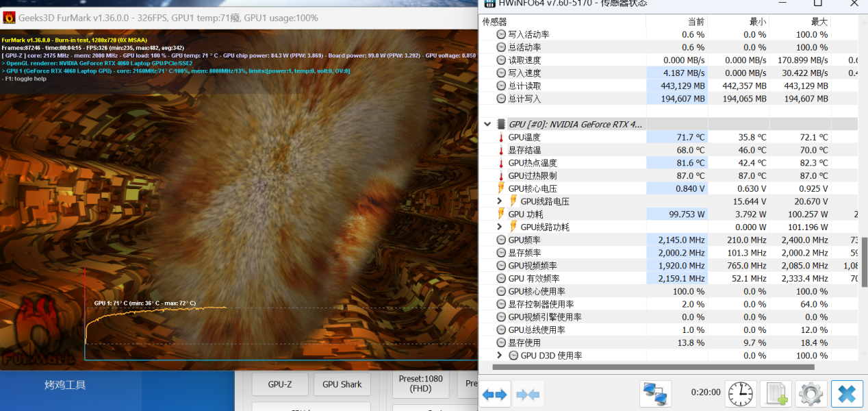
Task: Click the GPU chip icon in the GPU [#0] header
Action: [501, 124]
